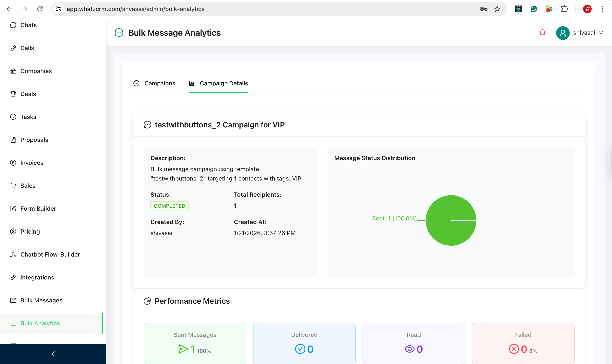Go to Calls in the sidebar
612x364 pixels.
(27, 48)
